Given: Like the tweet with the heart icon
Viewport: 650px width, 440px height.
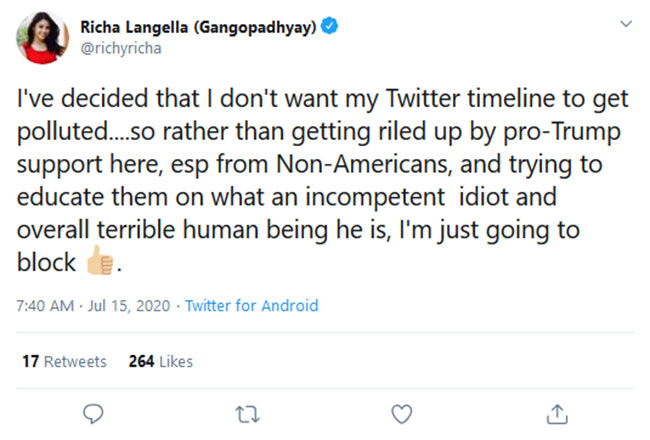Looking at the screenshot, I should (x=402, y=413).
